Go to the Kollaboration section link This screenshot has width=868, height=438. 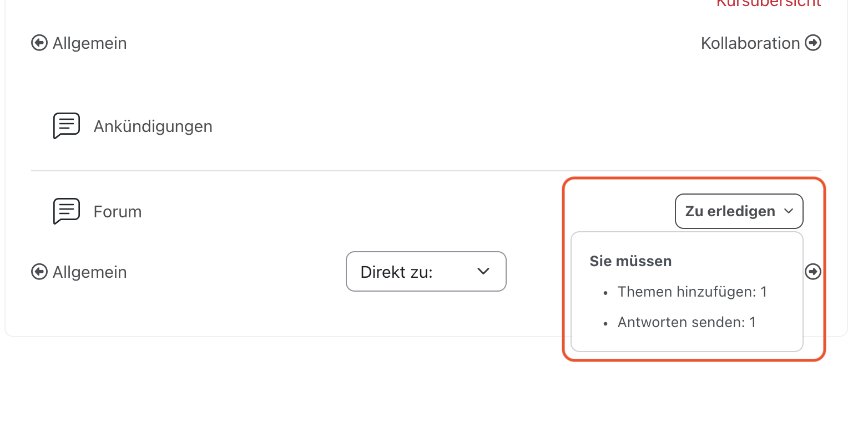[750, 43]
